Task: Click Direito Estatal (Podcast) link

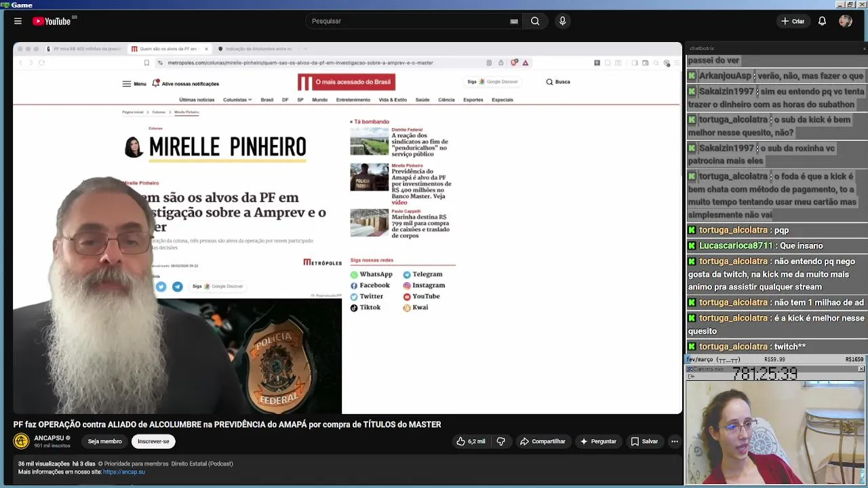Action: point(202,464)
